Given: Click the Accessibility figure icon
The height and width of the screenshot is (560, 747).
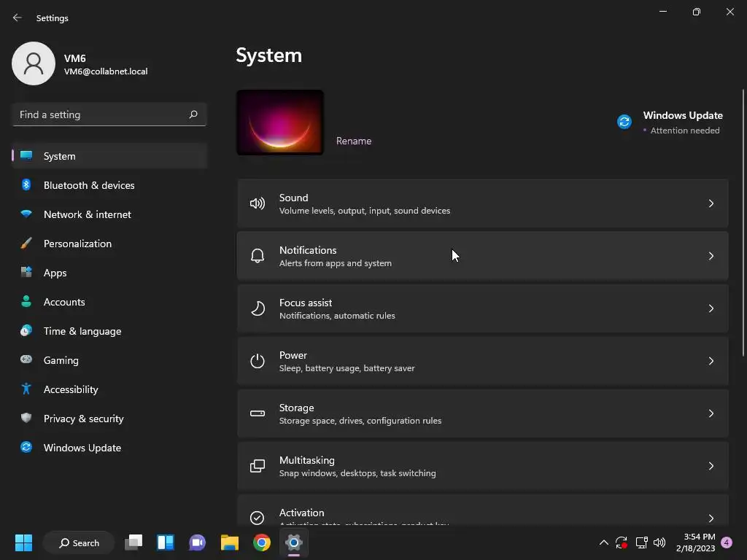Looking at the screenshot, I should point(26,389).
